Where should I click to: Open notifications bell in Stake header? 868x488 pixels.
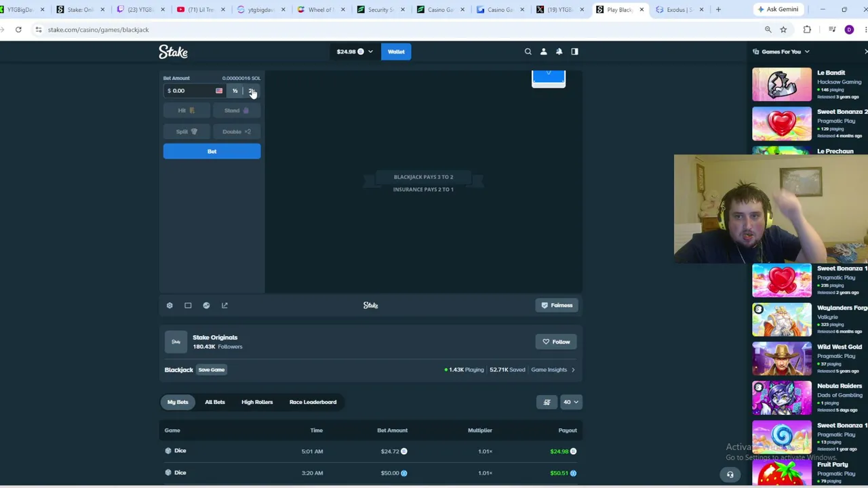point(559,52)
